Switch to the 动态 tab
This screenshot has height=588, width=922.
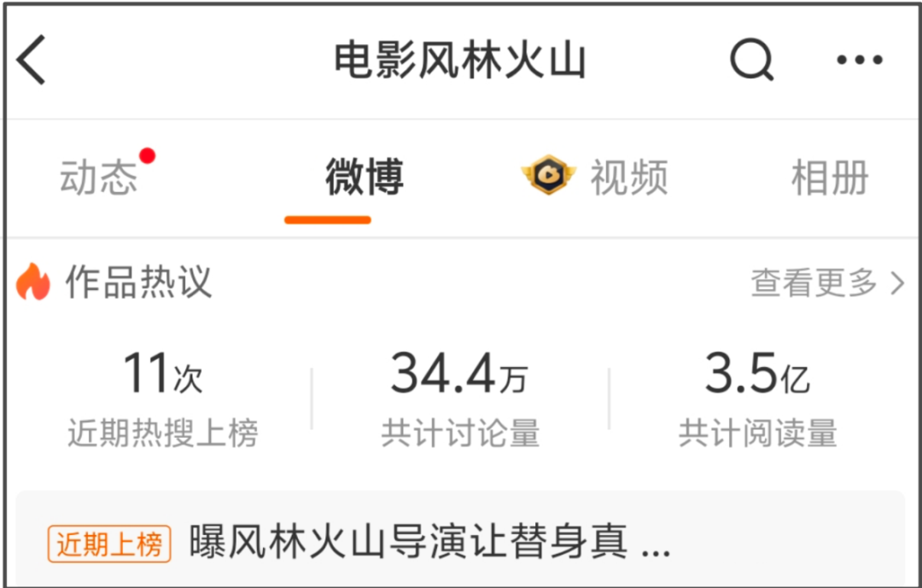pos(99,178)
